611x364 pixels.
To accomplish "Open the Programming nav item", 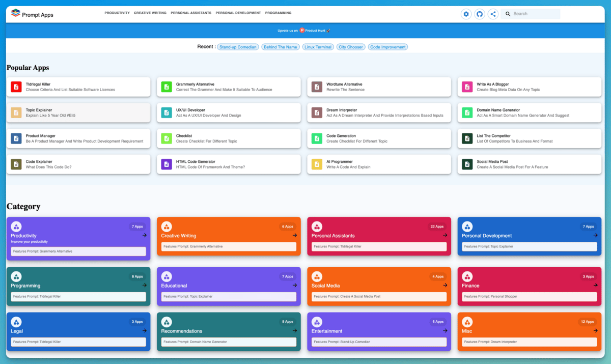I will click(279, 13).
